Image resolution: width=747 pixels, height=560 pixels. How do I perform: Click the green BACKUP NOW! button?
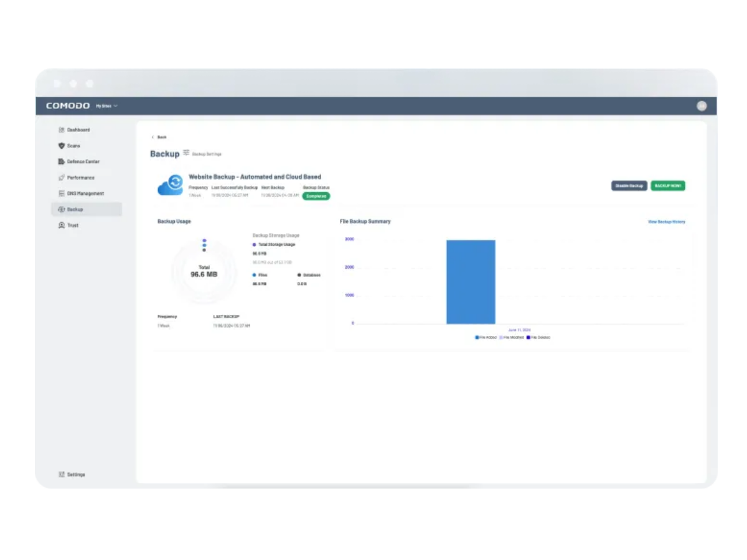668,186
